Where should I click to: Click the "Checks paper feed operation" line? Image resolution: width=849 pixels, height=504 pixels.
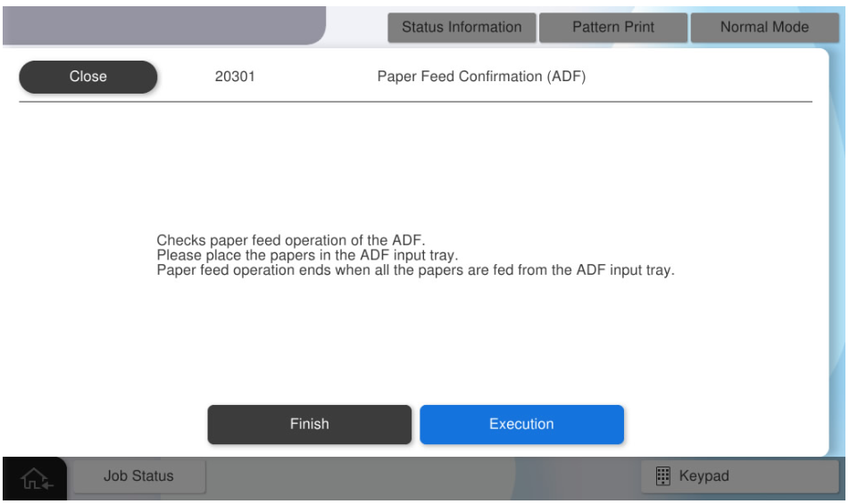coord(291,240)
